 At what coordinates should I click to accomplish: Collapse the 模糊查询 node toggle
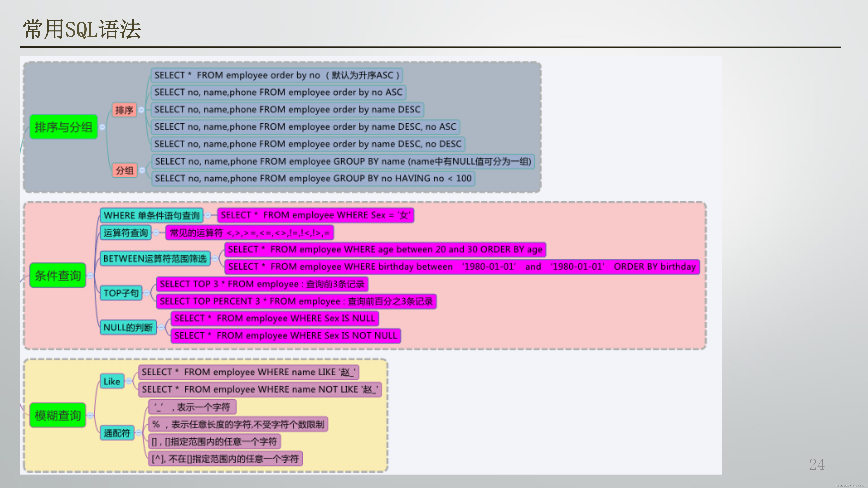coord(90,415)
